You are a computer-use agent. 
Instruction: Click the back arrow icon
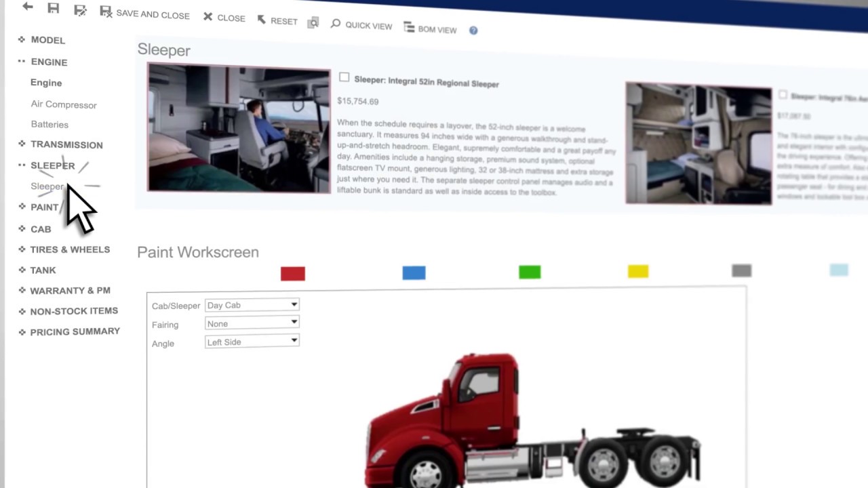tap(27, 7)
